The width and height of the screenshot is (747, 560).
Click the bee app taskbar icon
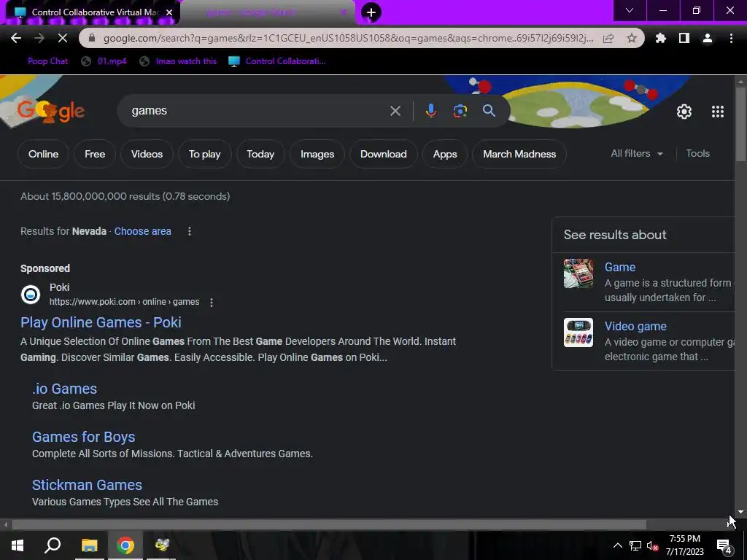162,545
